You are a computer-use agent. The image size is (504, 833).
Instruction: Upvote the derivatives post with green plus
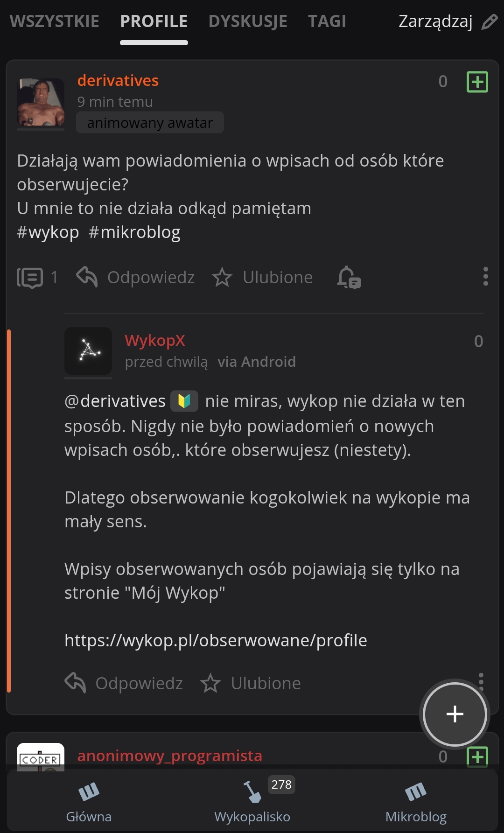pyautogui.click(x=477, y=82)
